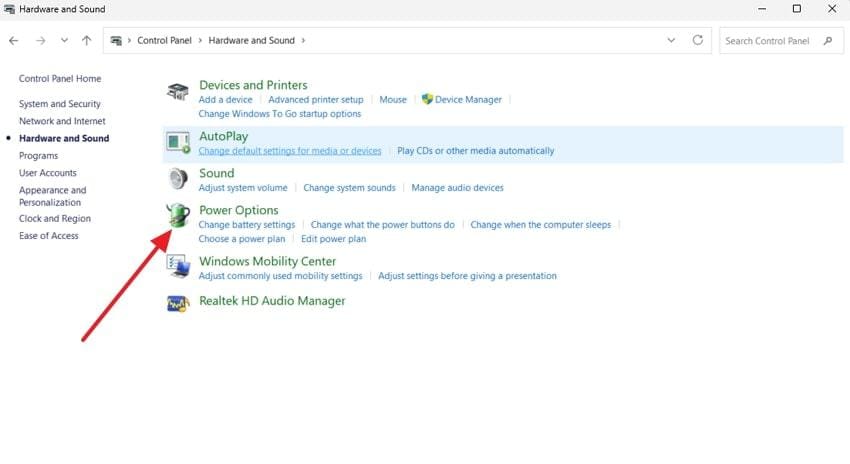The width and height of the screenshot is (850, 464).
Task: Click Change battery settings
Action: pos(247,224)
